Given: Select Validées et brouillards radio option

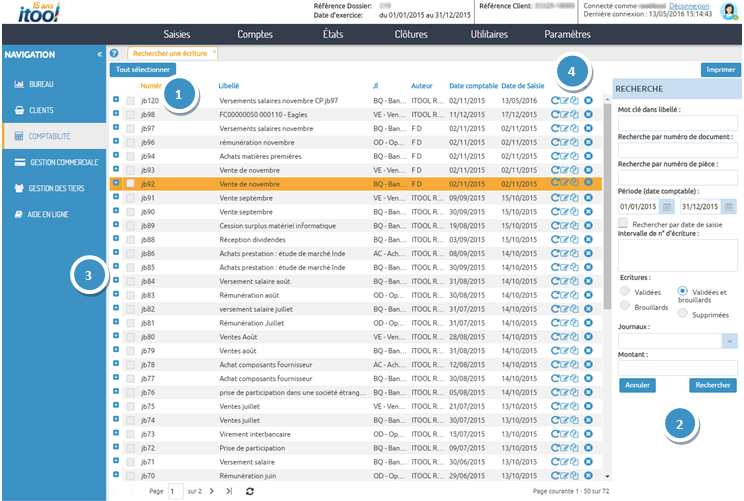Looking at the screenshot, I should tap(682, 290).
